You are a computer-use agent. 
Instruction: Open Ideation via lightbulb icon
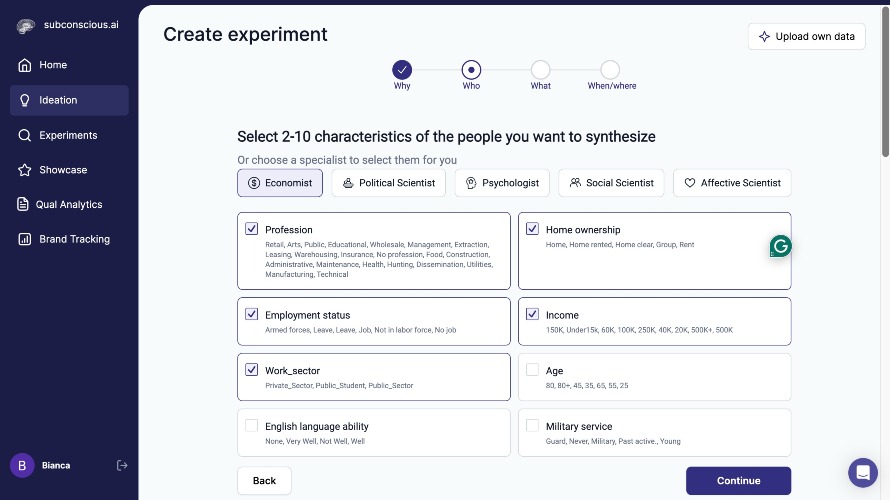[x=25, y=100]
